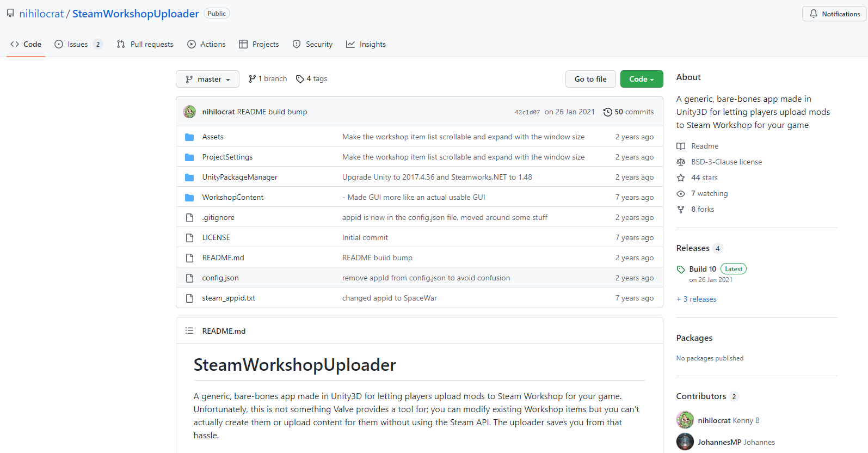This screenshot has width=868, height=453.
Task: Expand the green Code dropdown button
Action: click(642, 79)
